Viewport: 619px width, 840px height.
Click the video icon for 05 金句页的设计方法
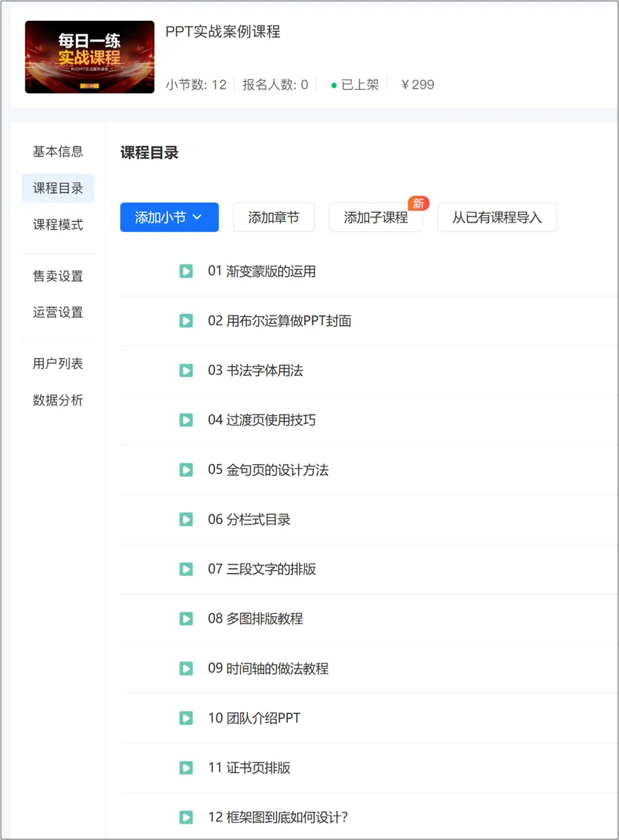click(x=186, y=469)
